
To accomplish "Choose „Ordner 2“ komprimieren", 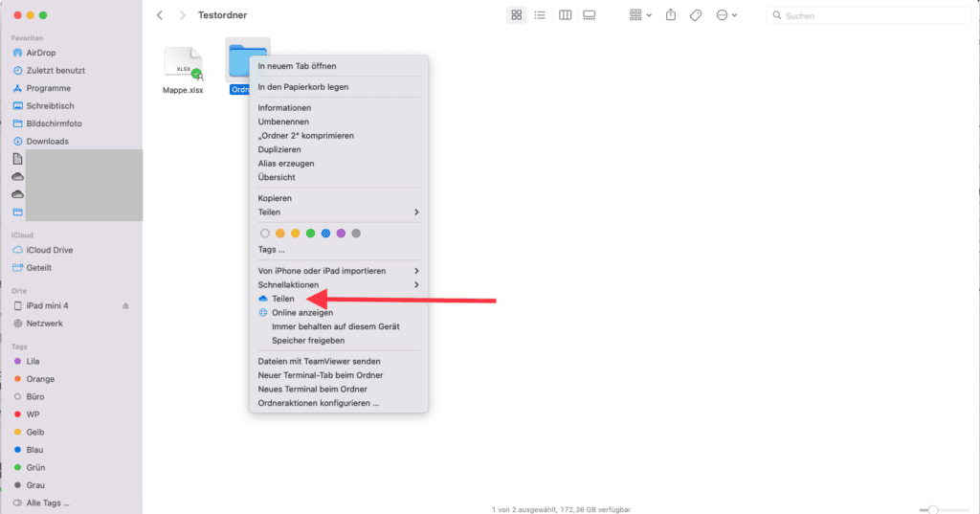I will coord(339,136).
